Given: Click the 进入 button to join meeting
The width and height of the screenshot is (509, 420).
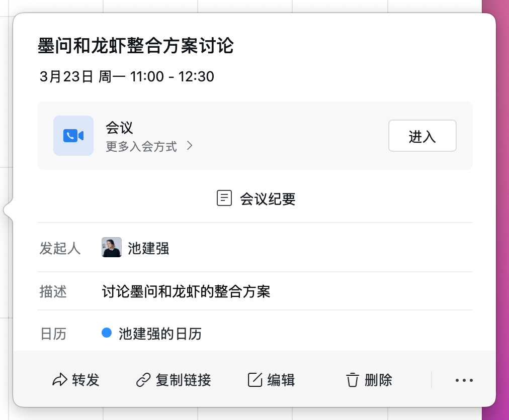Looking at the screenshot, I should 422,136.
